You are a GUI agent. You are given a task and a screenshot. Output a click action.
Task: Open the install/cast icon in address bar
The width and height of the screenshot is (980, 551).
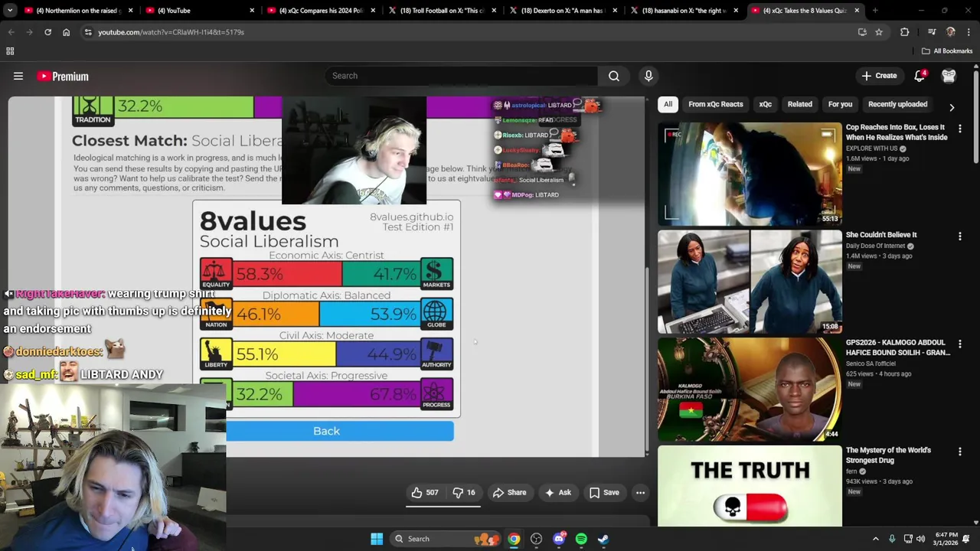point(862,32)
